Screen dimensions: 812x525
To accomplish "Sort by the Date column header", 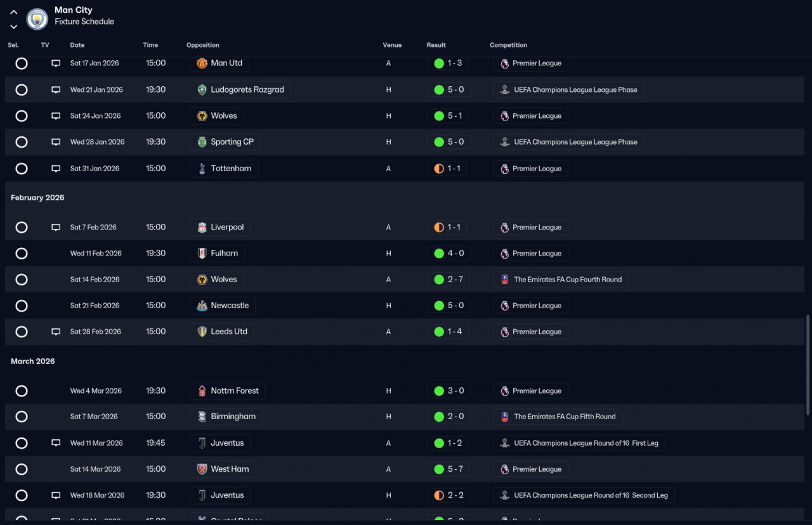I will (x=77, y=45).
